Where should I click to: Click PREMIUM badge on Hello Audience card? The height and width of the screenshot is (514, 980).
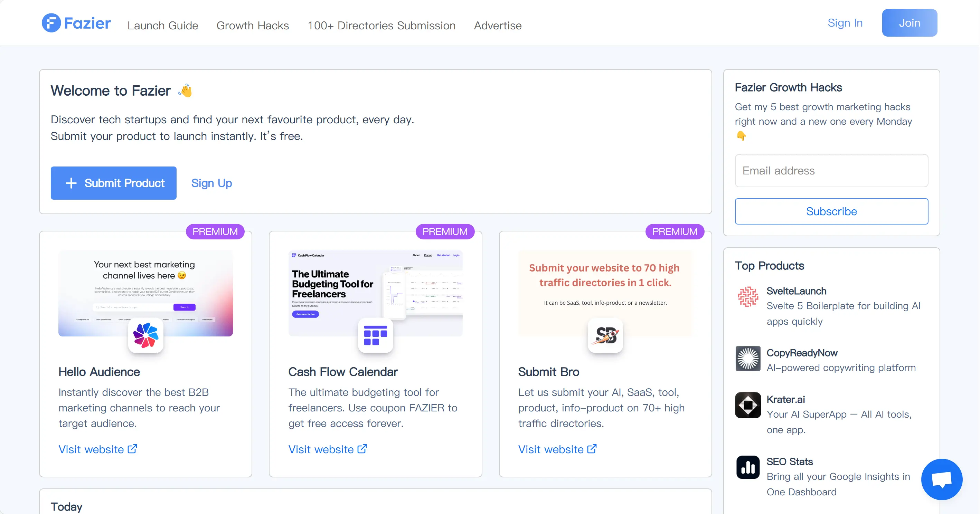(215, 231)
